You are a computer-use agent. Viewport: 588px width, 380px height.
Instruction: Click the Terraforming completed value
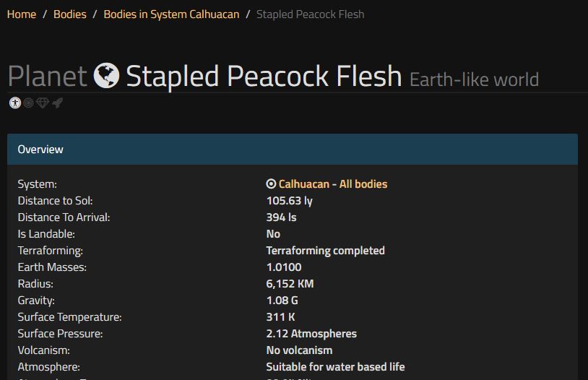[326, 250]
